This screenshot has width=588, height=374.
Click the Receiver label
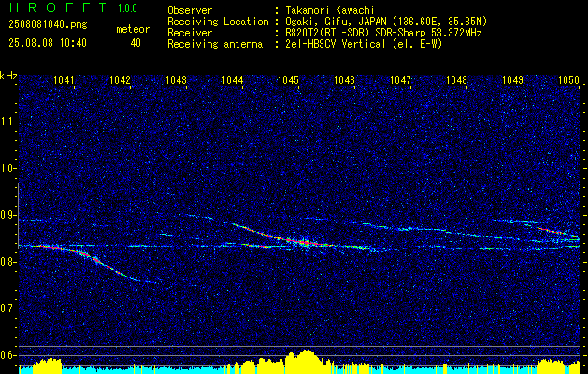point(190,33)
